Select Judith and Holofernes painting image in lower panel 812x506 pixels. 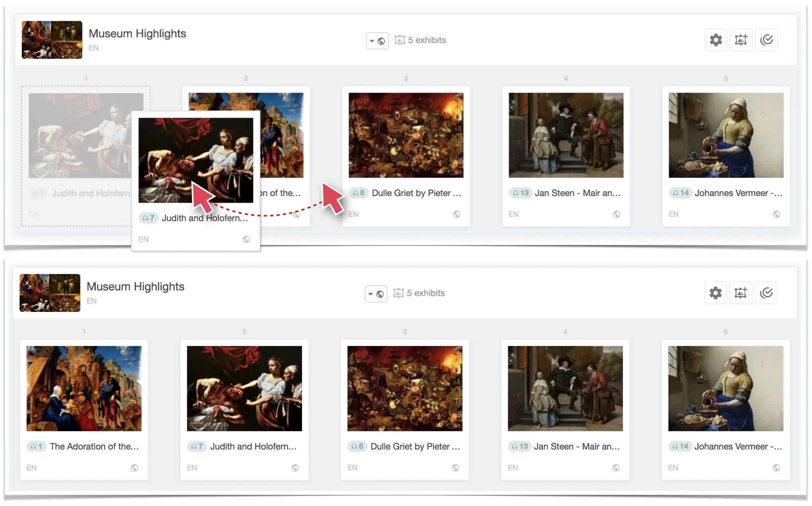pos(244,389)
